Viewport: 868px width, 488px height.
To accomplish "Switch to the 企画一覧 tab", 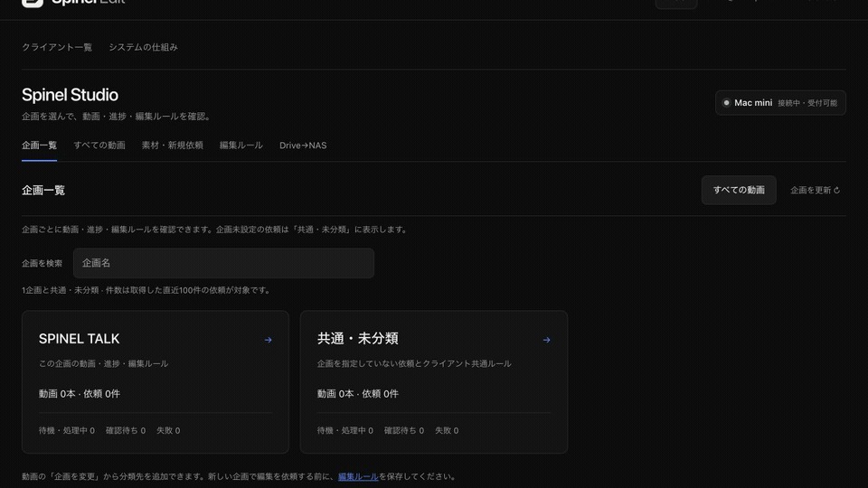I will [x=39, y=145].
